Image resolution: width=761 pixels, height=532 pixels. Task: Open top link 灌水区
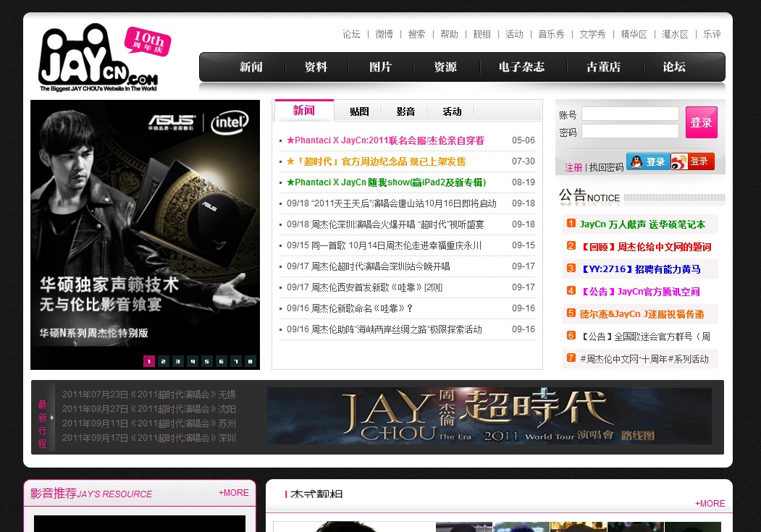click(x=675, y=34)
